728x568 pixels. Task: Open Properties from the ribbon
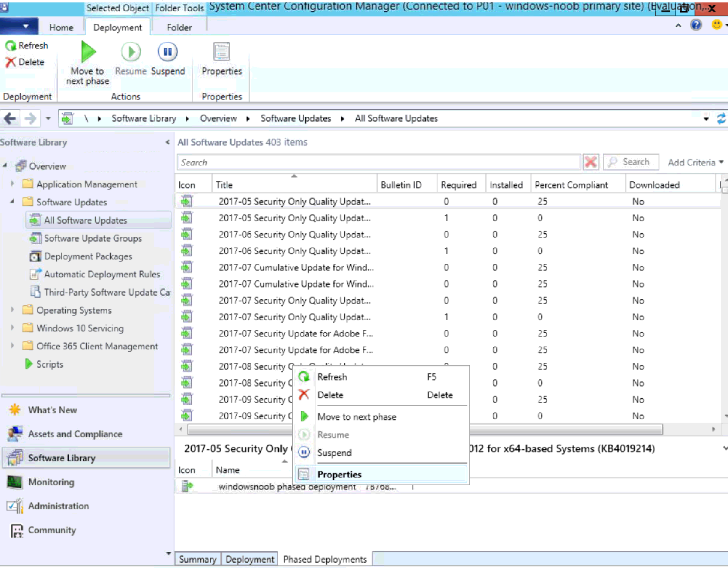[221, 59]
